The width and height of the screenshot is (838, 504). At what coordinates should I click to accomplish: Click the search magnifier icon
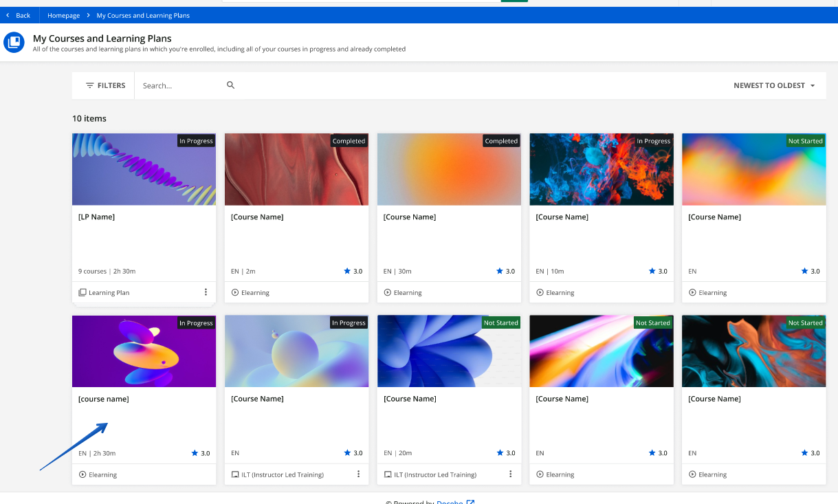pos(231,85)
